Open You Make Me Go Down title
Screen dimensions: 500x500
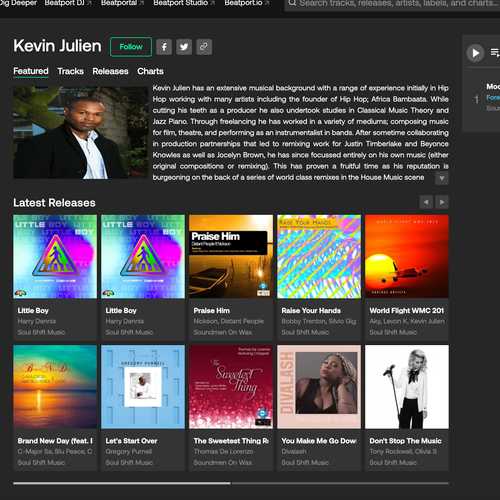pyautogui.click(x=319, y=441)
